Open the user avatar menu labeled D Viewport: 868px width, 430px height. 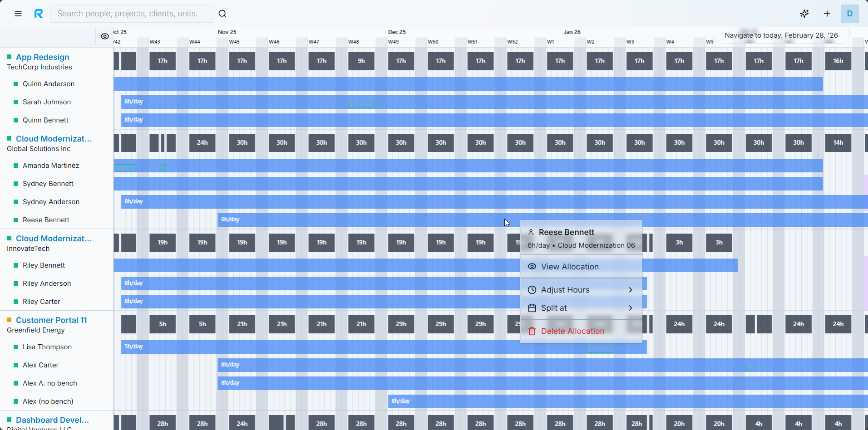pos(850,14)
